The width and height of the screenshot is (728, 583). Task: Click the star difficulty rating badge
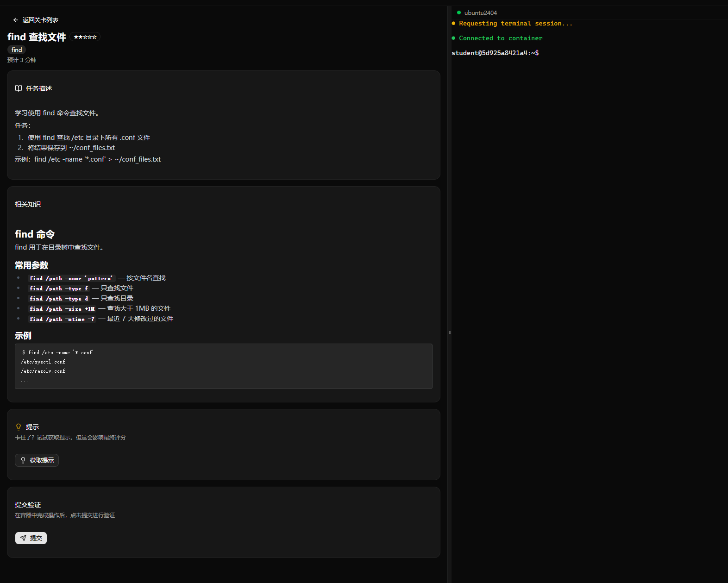coord(85,37)
